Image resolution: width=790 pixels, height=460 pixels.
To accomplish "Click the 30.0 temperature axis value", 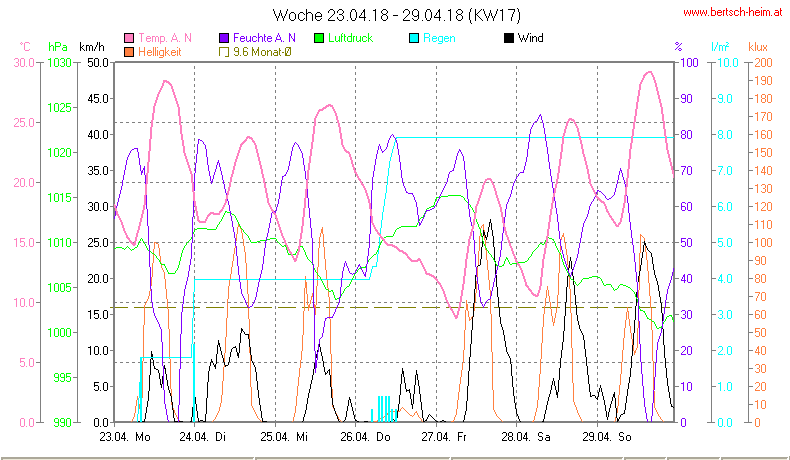I will 24,63.
